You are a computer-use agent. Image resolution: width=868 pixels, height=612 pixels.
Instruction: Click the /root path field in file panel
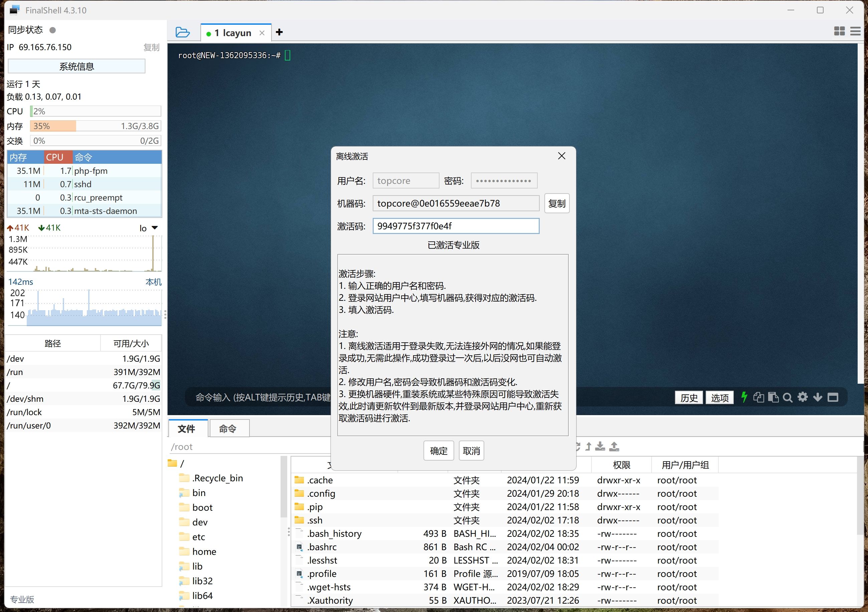(x=249, y=447)
